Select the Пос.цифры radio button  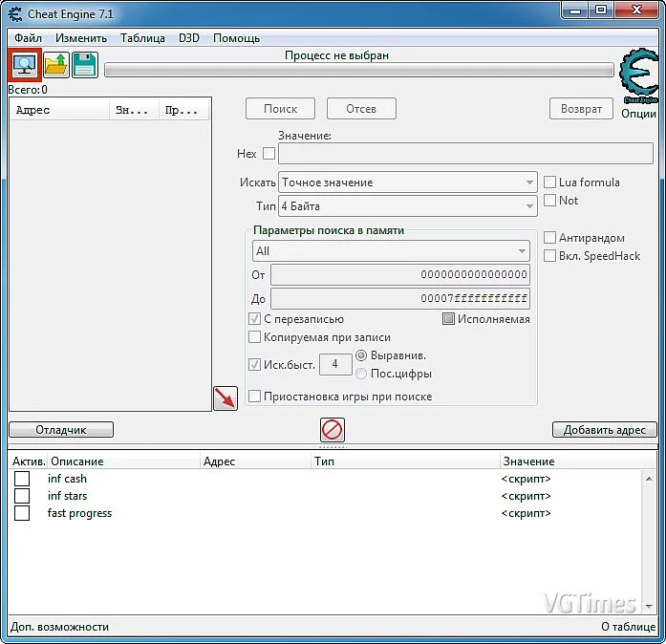(x=361, y=374)
